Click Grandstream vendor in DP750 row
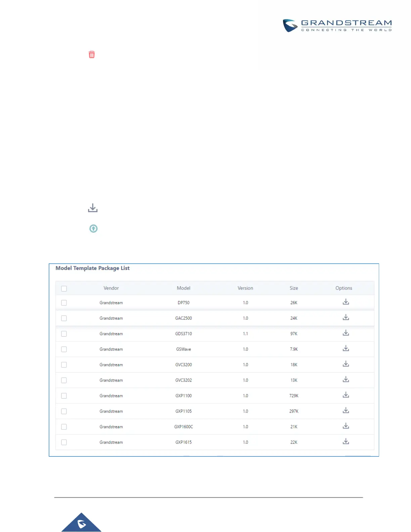Screen dimensions: 411x532 [111, 303]
